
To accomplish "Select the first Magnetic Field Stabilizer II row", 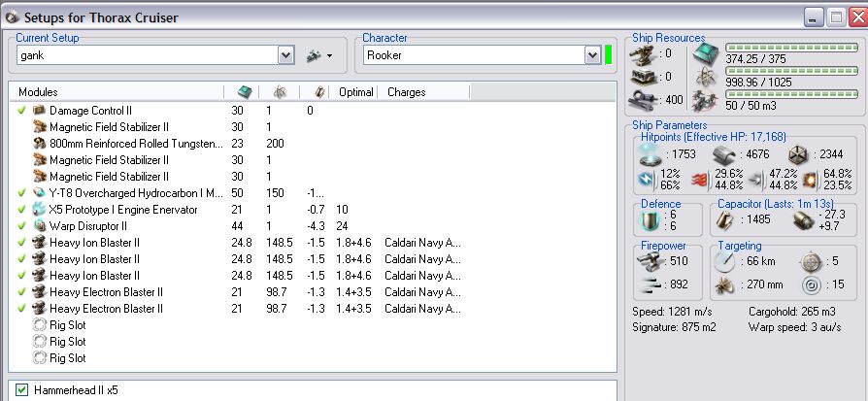I will [x=313, y=127].
